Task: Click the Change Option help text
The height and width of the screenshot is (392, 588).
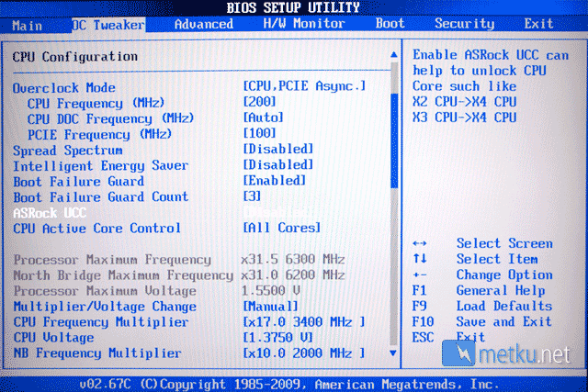Action: pyautogui.click(x=504, y=274)
